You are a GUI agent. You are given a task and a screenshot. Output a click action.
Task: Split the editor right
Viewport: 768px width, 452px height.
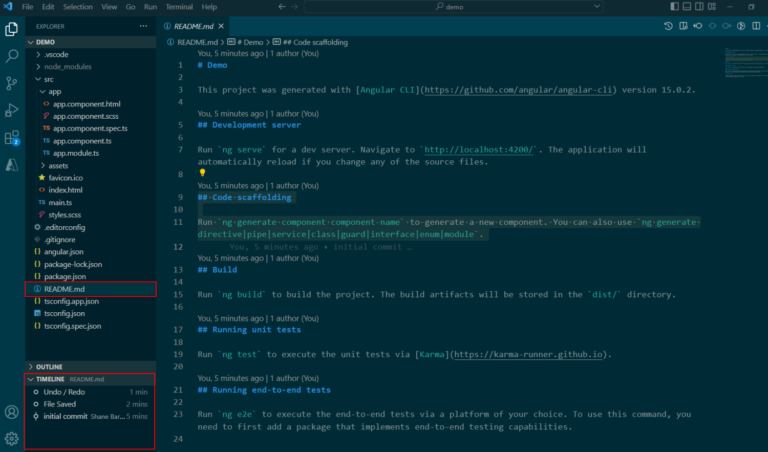click(756, 26)
